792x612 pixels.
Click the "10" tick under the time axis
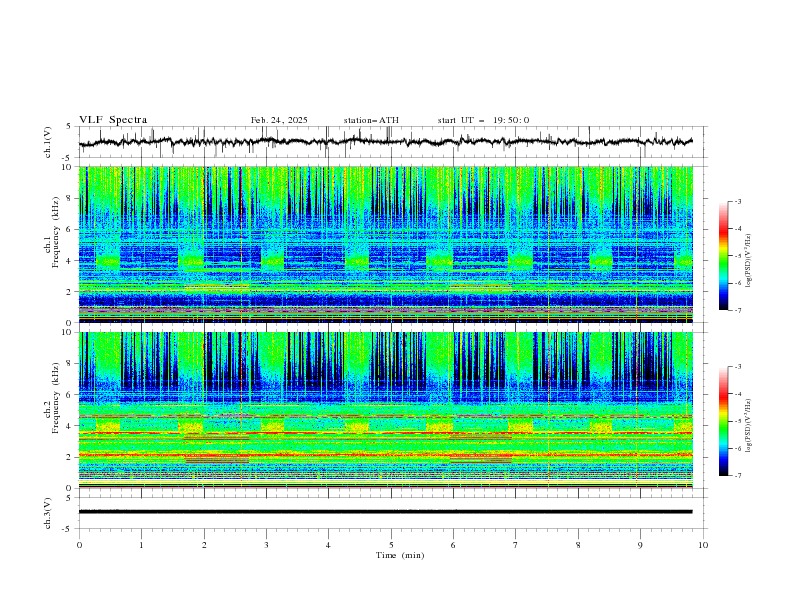703,545
